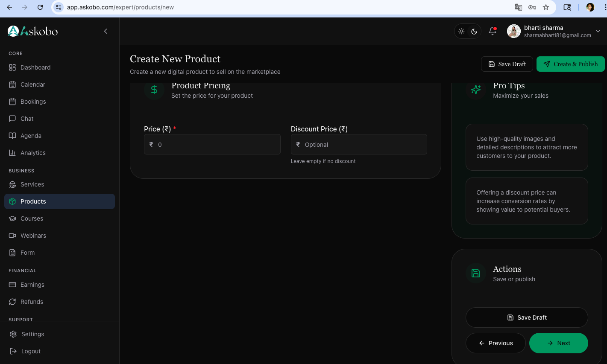Proceed using the Next button
The height and width of the screenshot is (364, 607).
[558, 343]
